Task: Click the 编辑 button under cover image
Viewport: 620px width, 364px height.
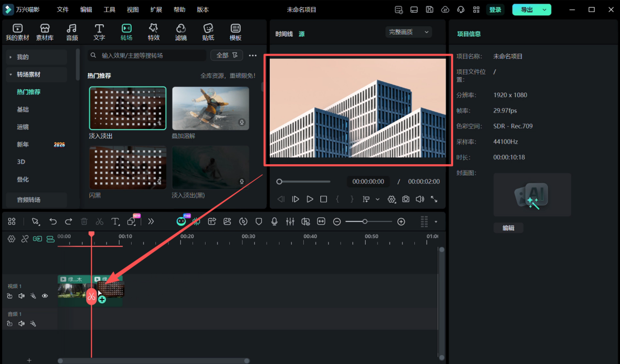Action: click(x=508, y=228)
